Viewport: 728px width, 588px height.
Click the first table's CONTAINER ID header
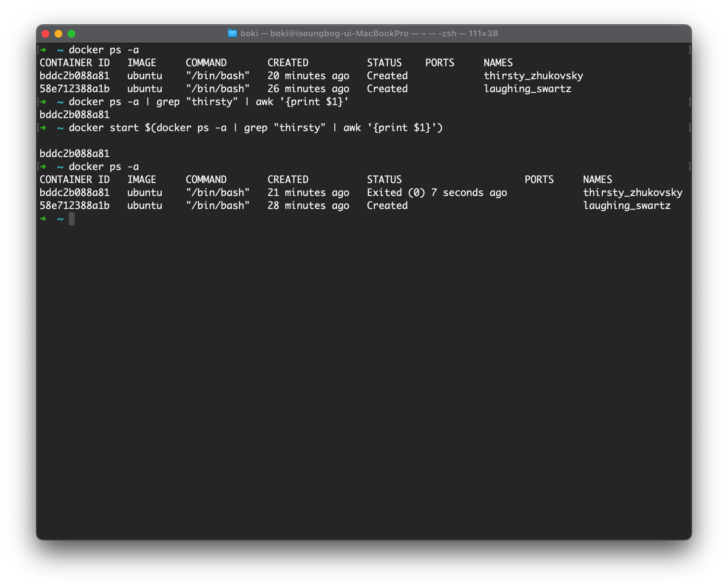75,63
